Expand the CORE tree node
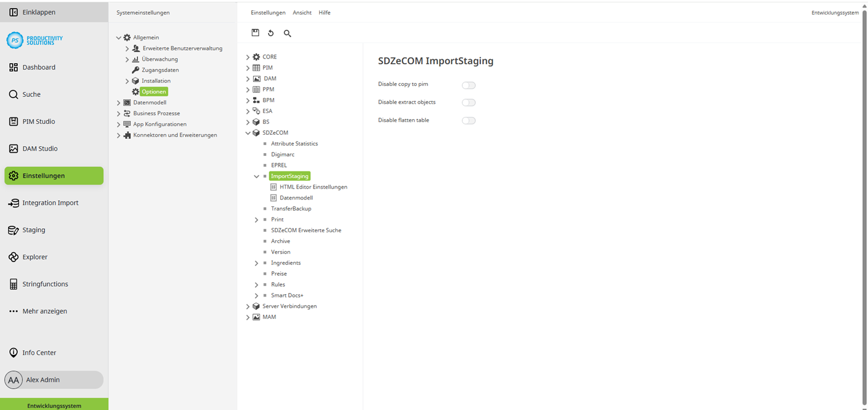868x410 pixels. click(247, 56)
